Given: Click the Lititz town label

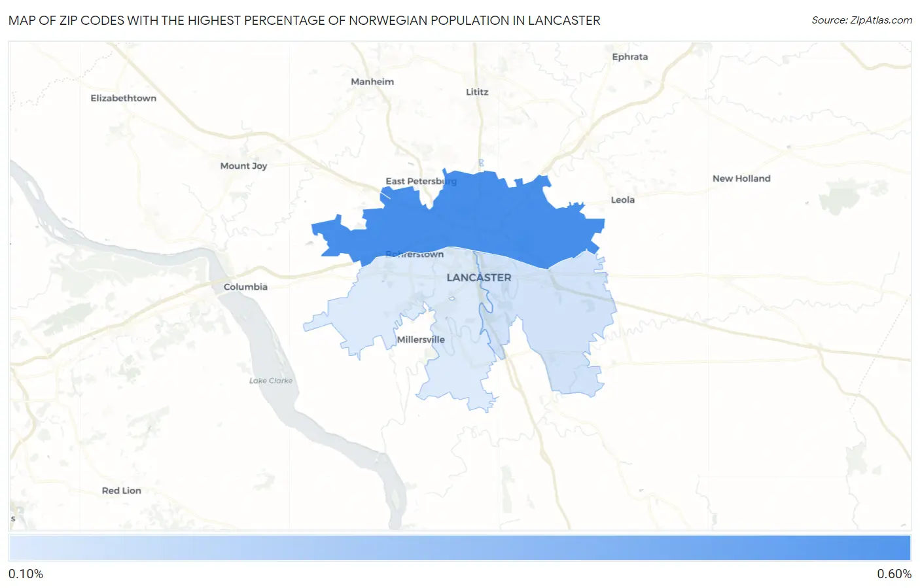Looking at the screenshot, I should click(477, 92).
